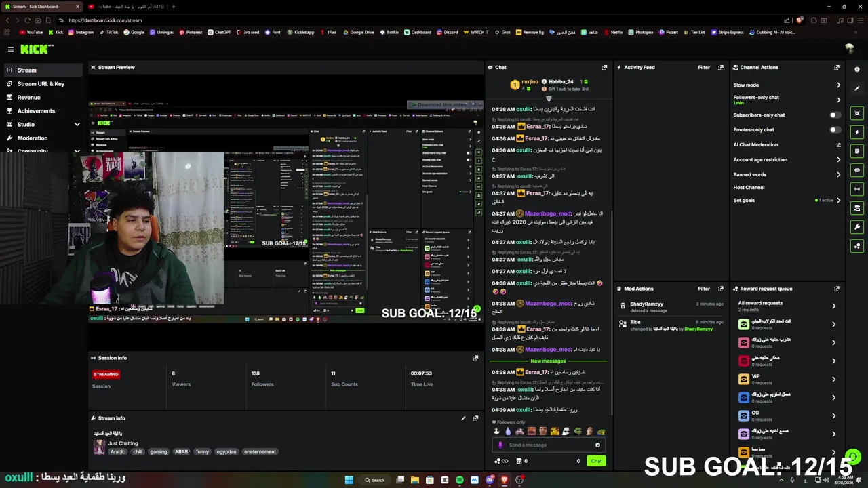This screenshot has width=868, height=488.
Task: Pop out the Stream Info panel
Action: point(475,418)
